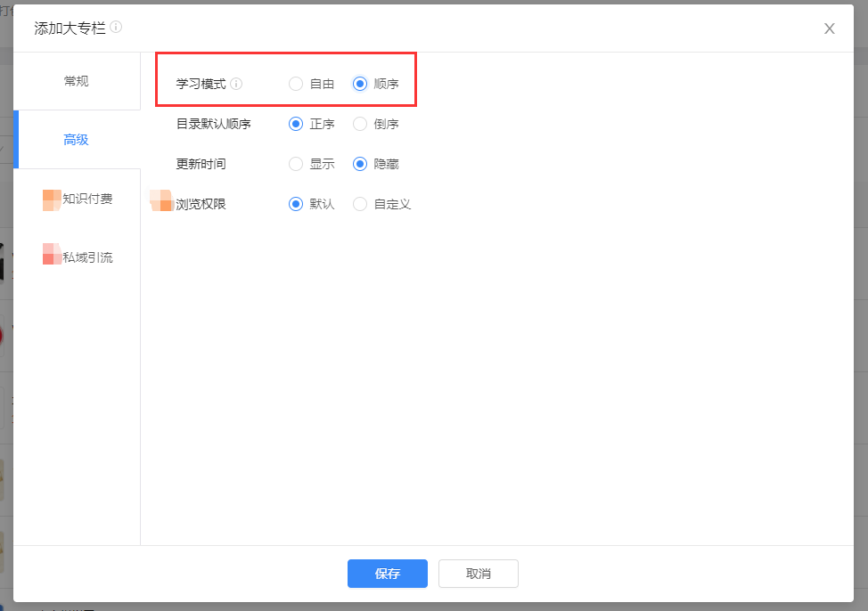Screen dimensions: 868x611
Task: Select 正序 for 目录默认顺序
Action: pyautogui.click(x=296, y=125)
